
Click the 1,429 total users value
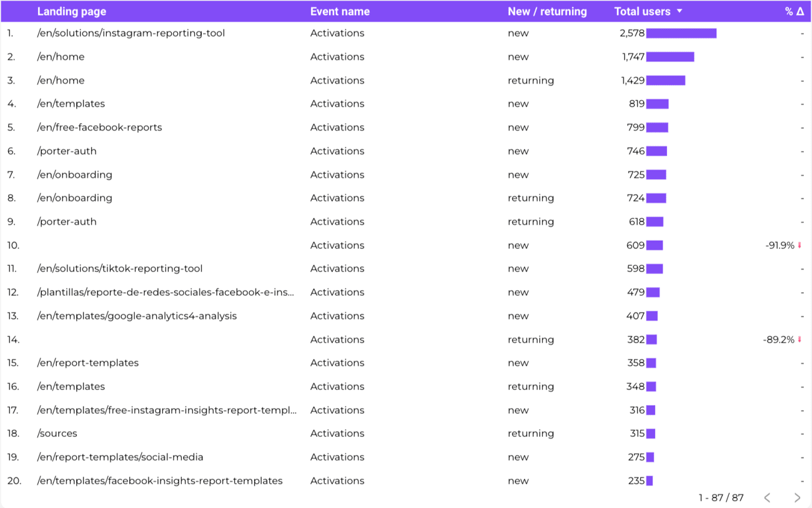[x=633, y=81]
